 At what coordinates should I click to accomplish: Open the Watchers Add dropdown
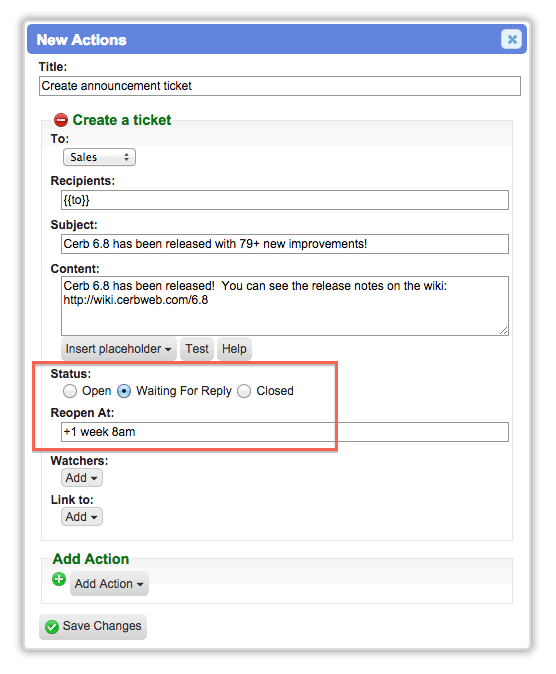(x=82, y=478)
